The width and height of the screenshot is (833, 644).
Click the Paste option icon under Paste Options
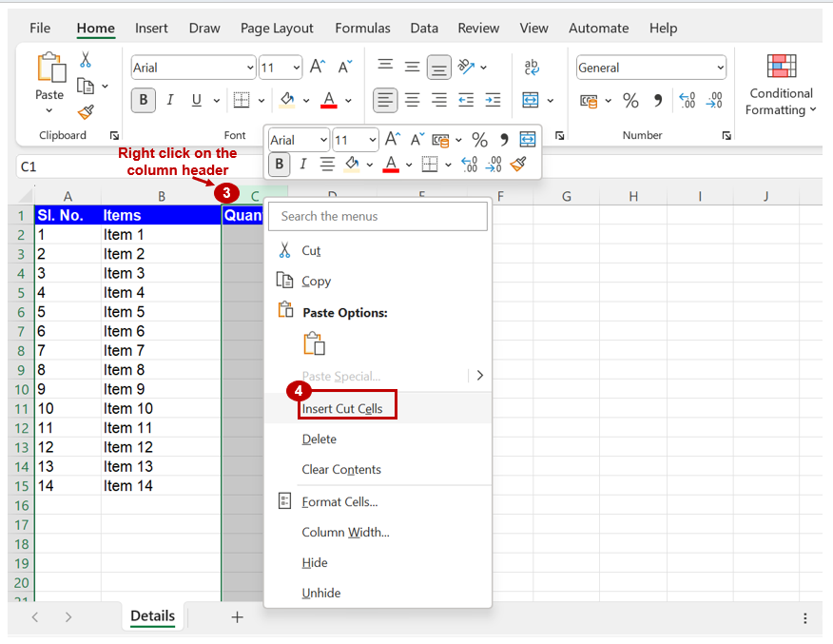[315, 343]
